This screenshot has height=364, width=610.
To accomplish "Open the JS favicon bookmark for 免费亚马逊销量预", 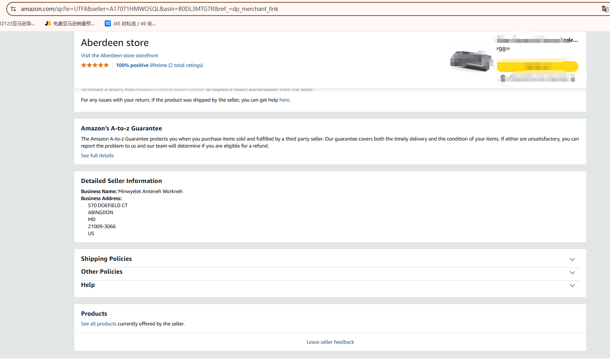I will point(48,24).
